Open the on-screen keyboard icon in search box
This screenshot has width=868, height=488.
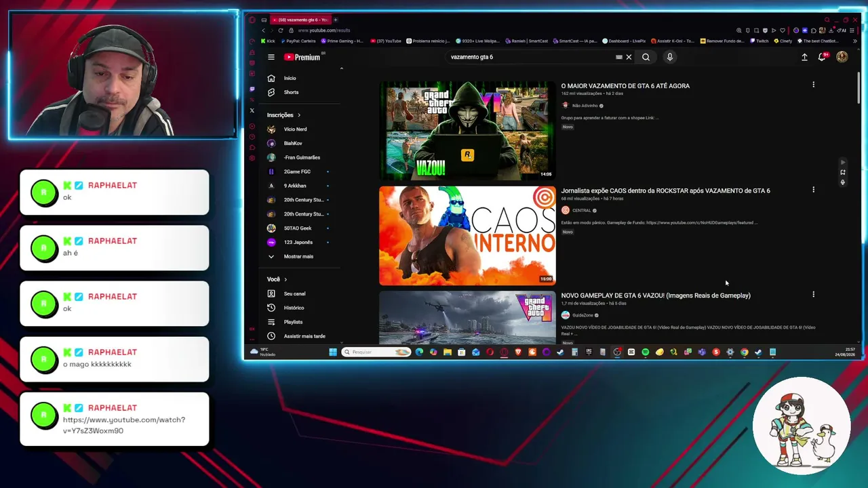click(618, 57)
